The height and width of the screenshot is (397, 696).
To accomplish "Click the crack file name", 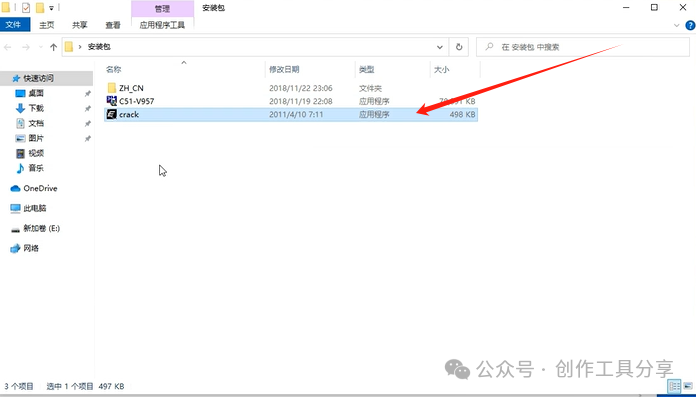I will coord(129,115).
